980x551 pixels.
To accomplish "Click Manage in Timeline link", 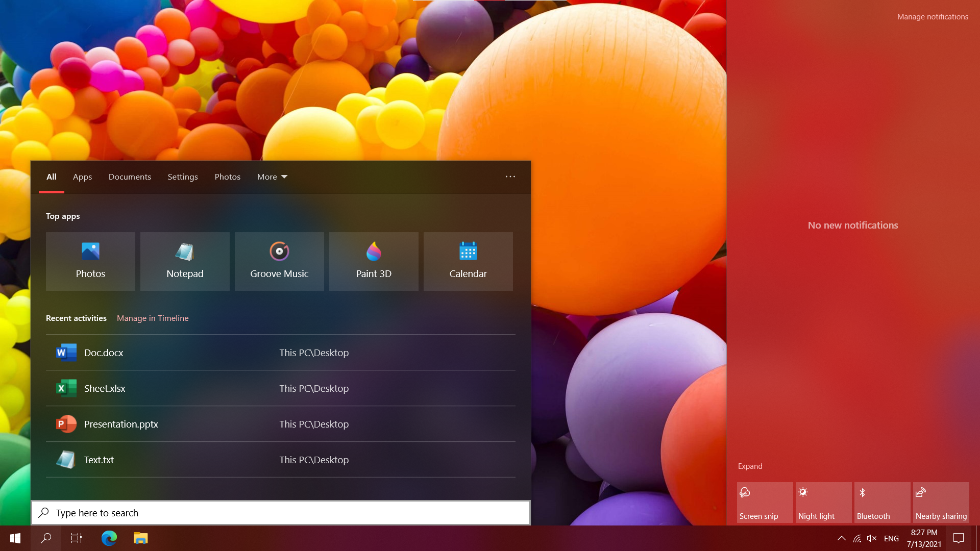I will point(153,317).
